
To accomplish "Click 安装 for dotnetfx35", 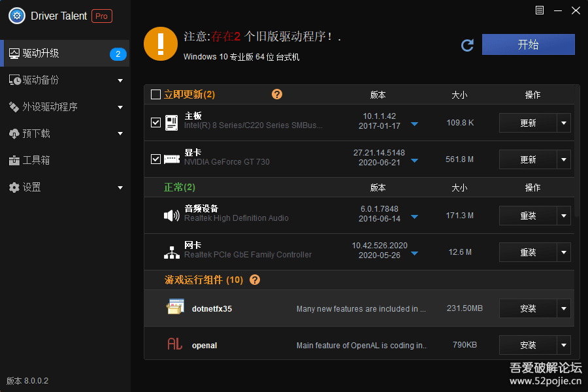I will click(528, 309).
